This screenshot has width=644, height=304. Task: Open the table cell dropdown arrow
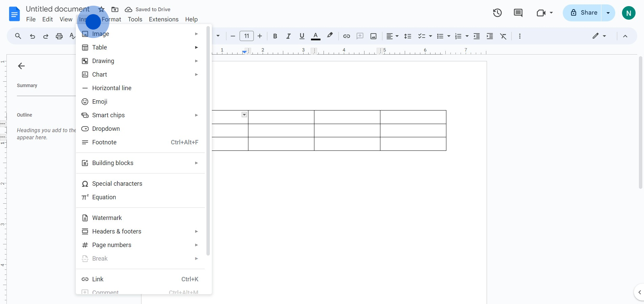tap(244, 115)
